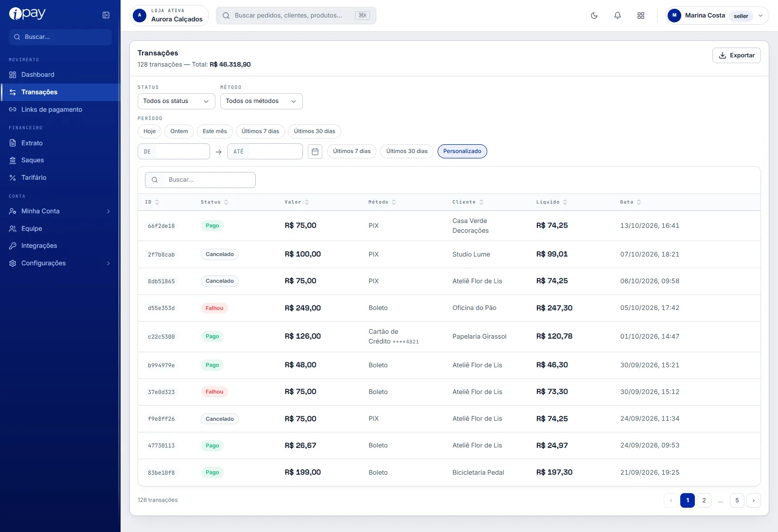Sort table by Cliente column
This screenshot has height=532, width=778.
point(468,202)
